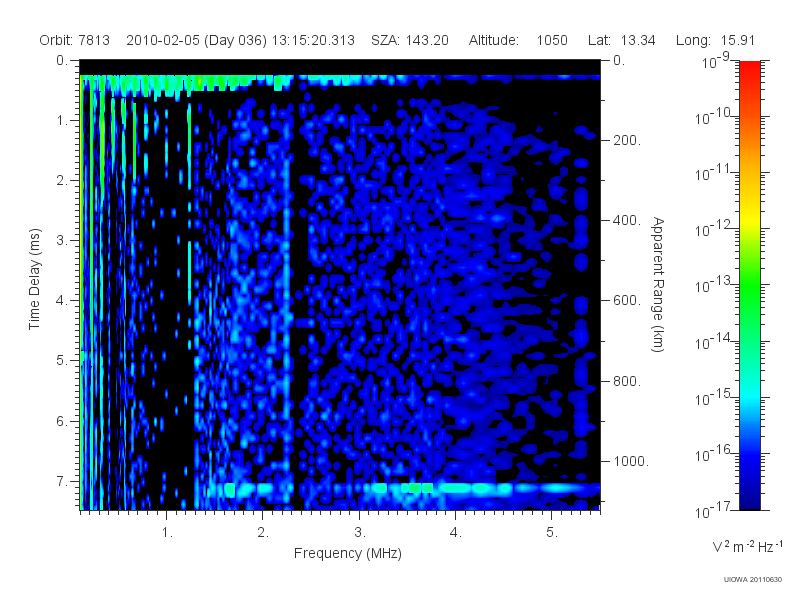Viewport: 800px width, 600px height.
Task: Click the Frequency (MHz) axis title
Action: tap(347, 553)
